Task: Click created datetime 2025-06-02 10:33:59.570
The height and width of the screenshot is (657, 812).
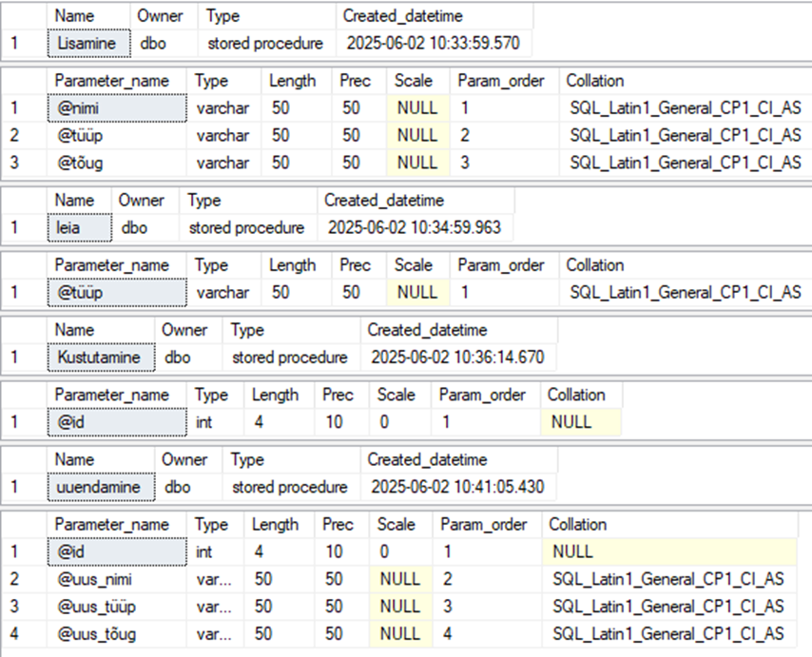Action: (433, 44)
